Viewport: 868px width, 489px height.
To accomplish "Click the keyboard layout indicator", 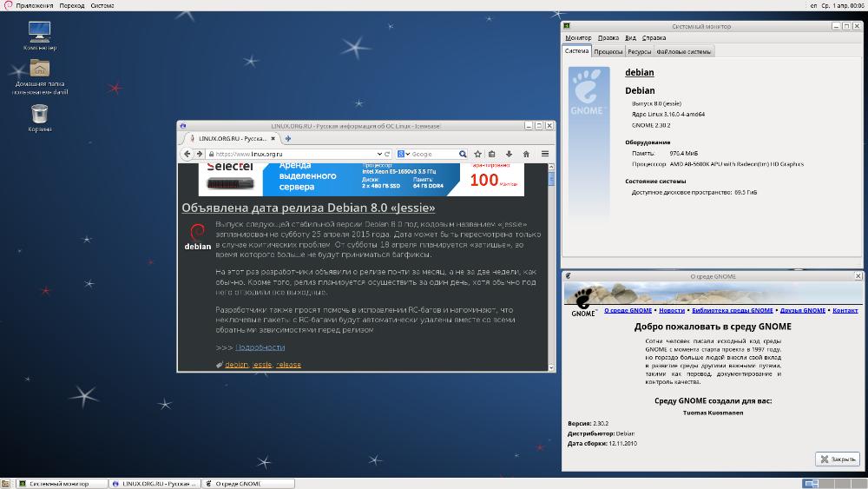I will pyautogui.click(x=813, y=5).
